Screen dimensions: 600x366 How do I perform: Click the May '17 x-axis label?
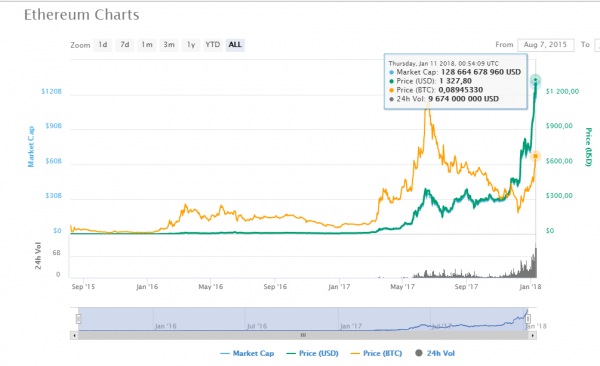[x=402, y=286]
